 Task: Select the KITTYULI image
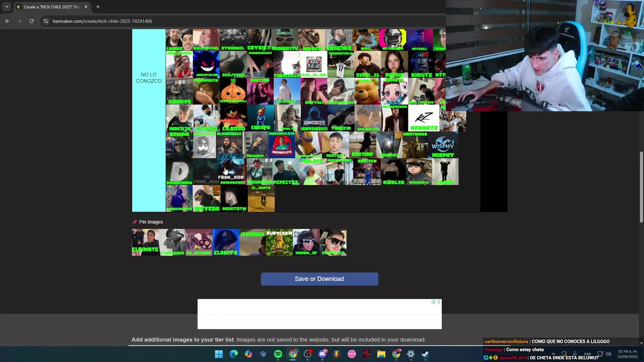click(x=313, y=92)
